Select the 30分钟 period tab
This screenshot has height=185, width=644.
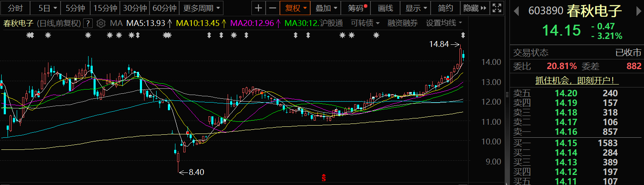coord(135,8)
